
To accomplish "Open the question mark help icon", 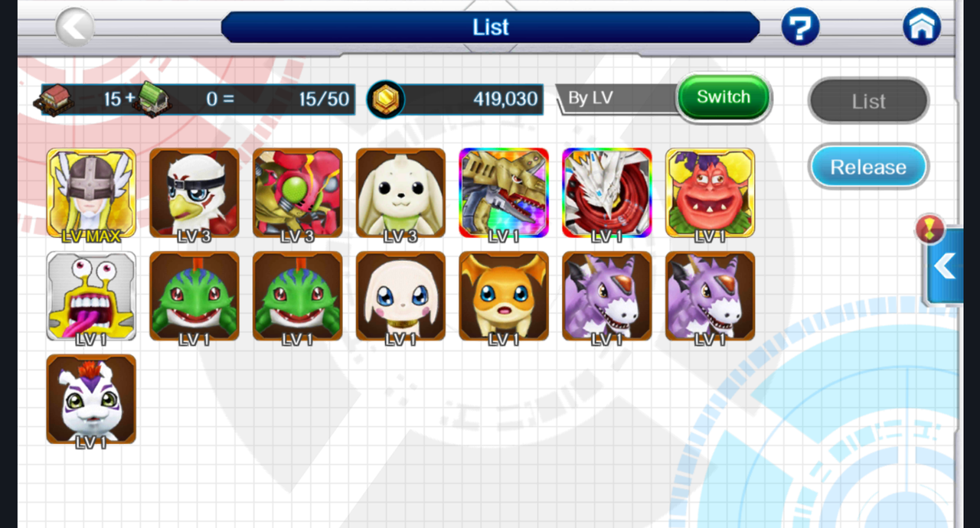I will click(800, 28).
